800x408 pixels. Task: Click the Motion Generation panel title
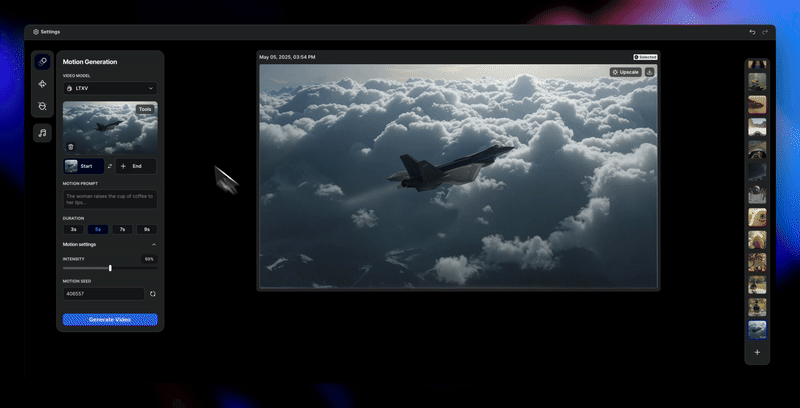click(90, 62)
